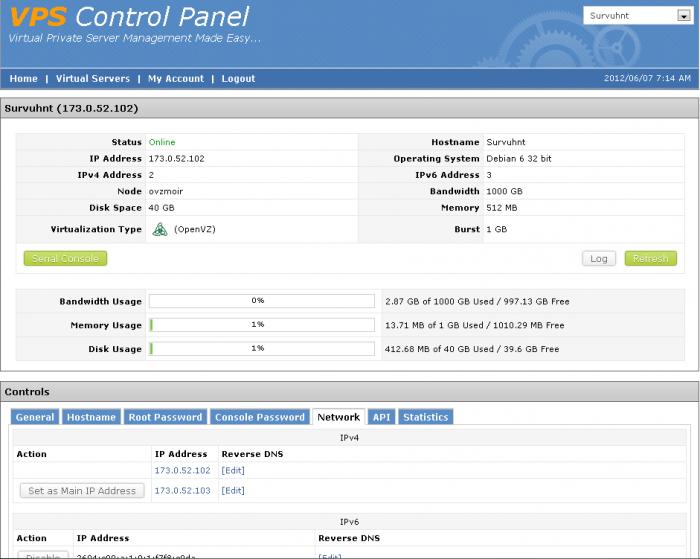
Task: Click the Bandwidth Usage progress bar
Action: (262, 301)
